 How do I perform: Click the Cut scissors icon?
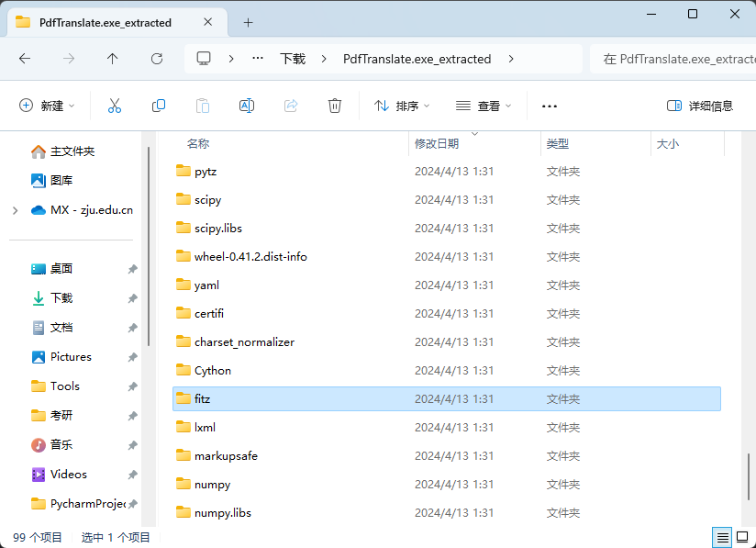click(115, 106)
